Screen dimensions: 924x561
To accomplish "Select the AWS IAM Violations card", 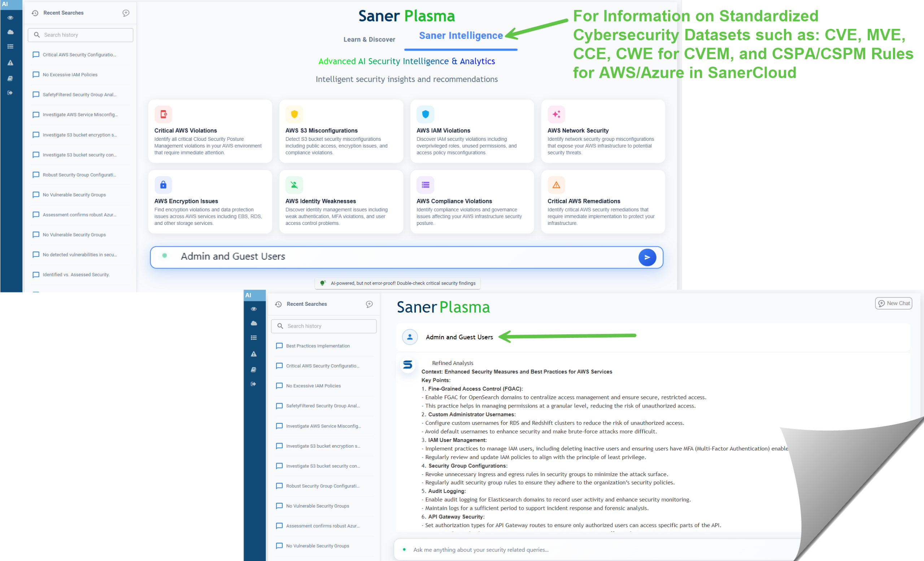I will (x=472, y=131).
